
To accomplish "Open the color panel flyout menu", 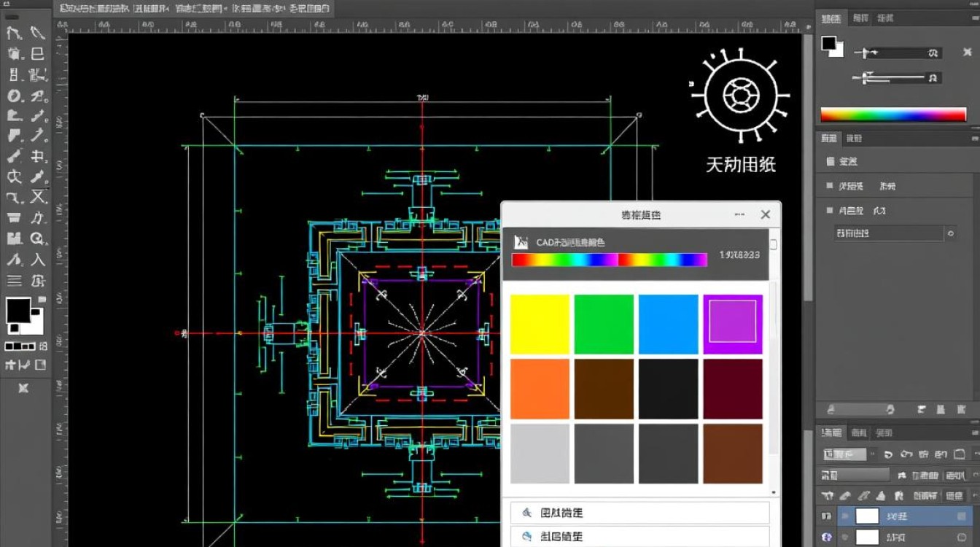I will pos(974,18).
